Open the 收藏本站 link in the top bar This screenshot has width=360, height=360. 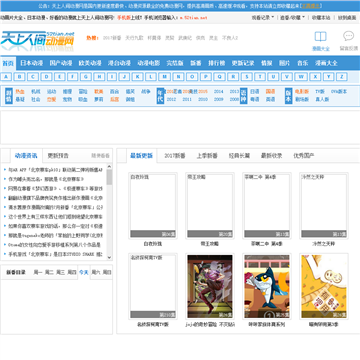coord(321,17)
